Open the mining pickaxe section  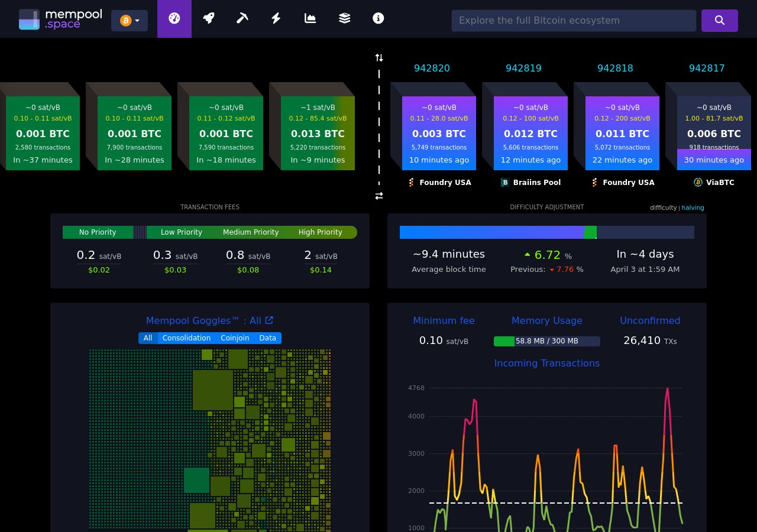pyautogui.click(x=242, y=18)
